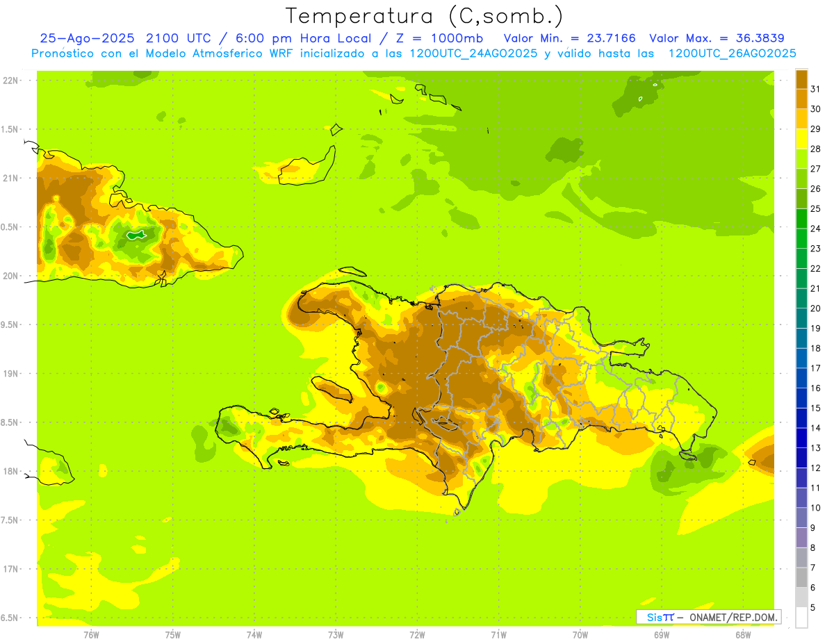834x644 pixels.
Task: Click the white swatch below 5
Action: tap(801, 618)
